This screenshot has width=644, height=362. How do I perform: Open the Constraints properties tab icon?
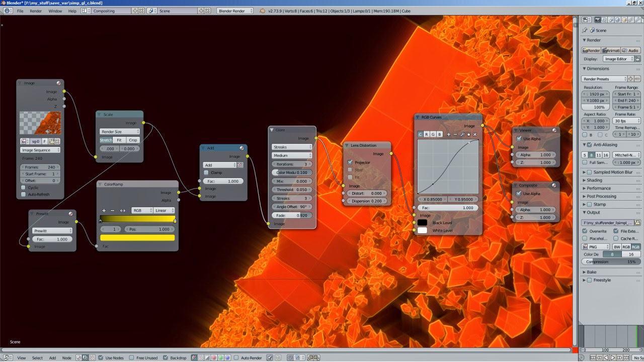coord(631,20)
